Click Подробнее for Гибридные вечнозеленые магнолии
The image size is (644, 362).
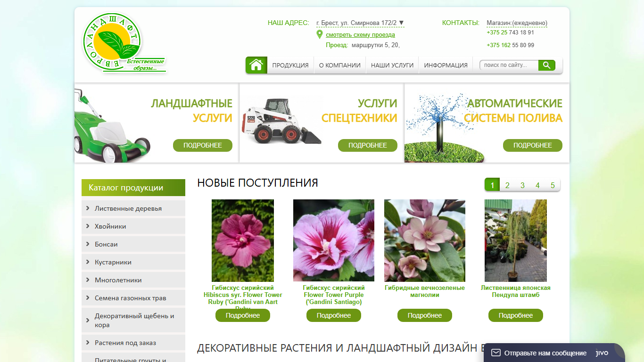(x=425, y=315)
